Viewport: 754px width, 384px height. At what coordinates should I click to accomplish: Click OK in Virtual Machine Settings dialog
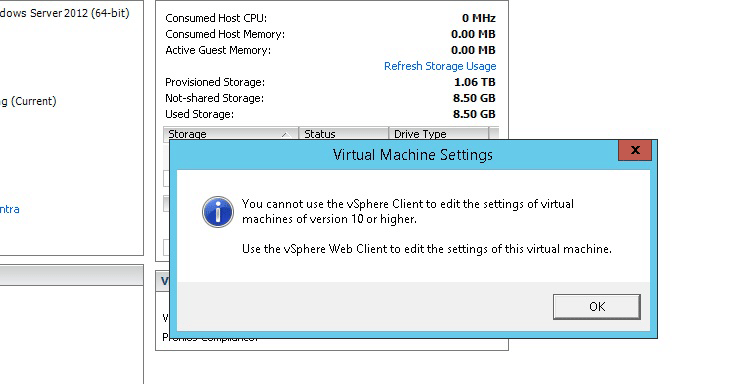click(596, 307)
